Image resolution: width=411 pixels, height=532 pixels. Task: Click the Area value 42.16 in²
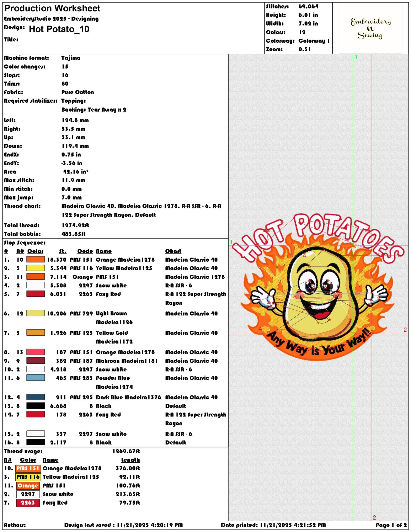(76, 172)
